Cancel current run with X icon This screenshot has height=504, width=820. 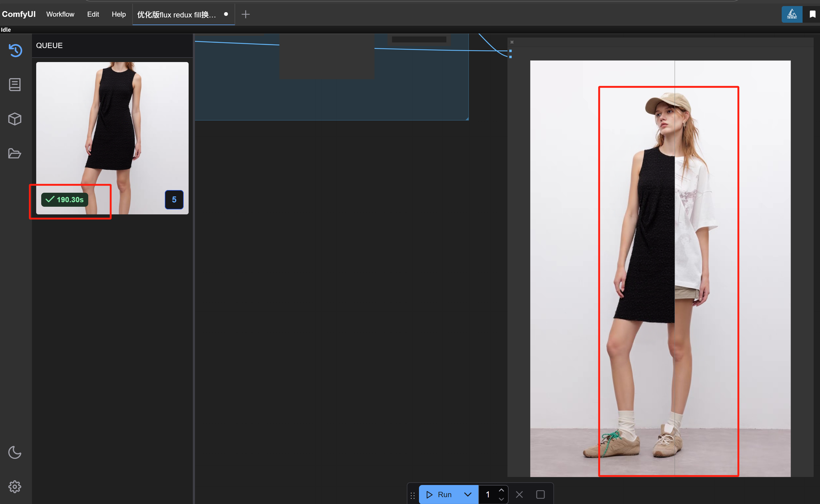tap(519, 494)
